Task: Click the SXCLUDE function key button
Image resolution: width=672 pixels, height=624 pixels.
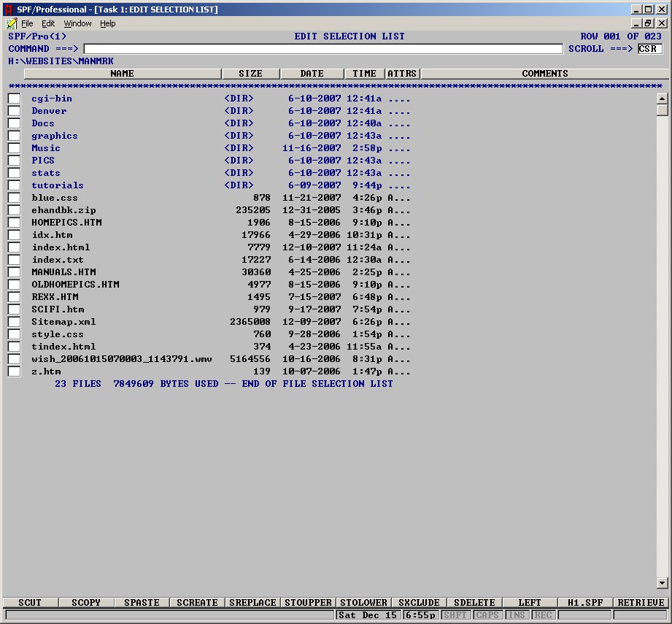Action: [x=419, y=603]
